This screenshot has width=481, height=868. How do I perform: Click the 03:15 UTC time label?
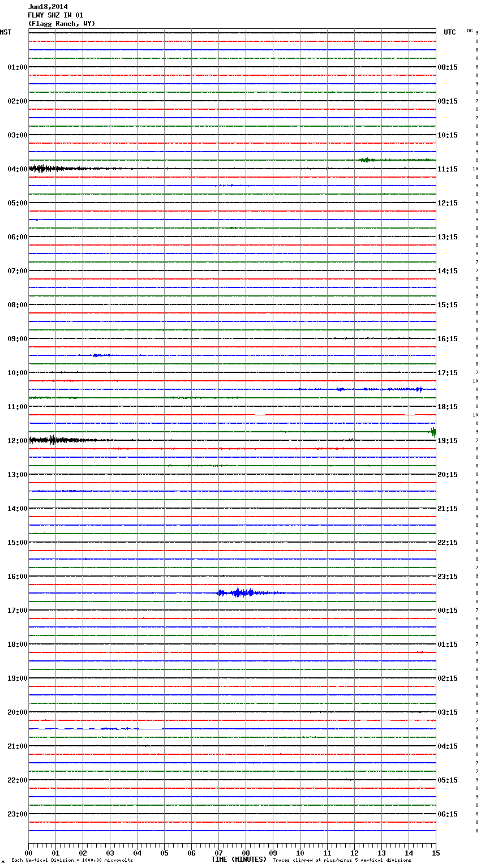click(x=448, y=712)
